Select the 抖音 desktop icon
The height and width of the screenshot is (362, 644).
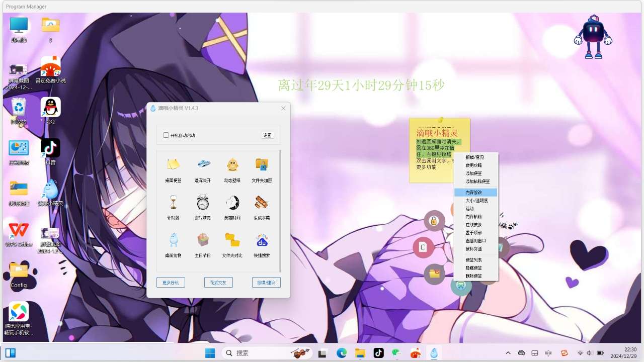(50, 152)
